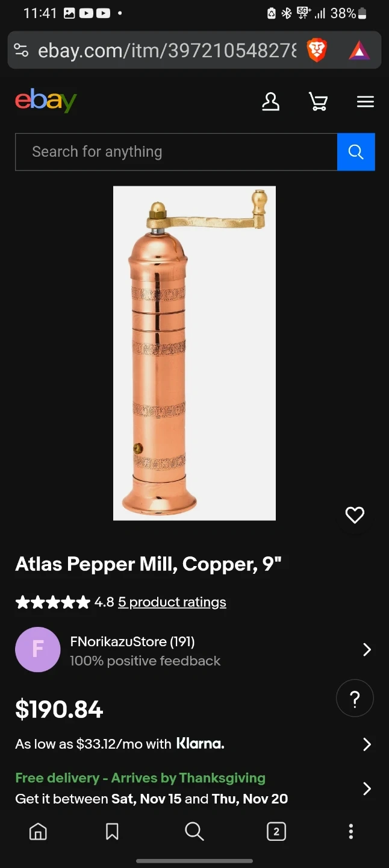Viewport: 389px width, 868px height.
Task: Click the eBay logo
Action: click(x=46, y=101)
